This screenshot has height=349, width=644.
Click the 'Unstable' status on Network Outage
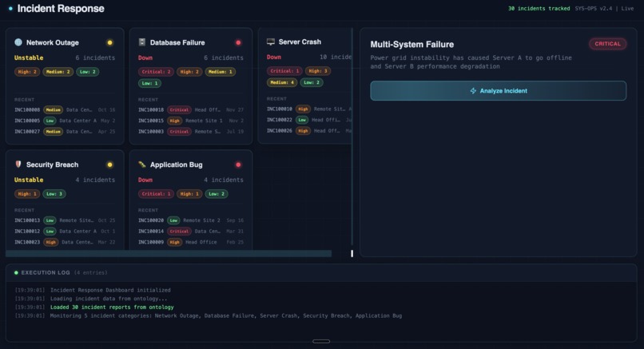29,58
